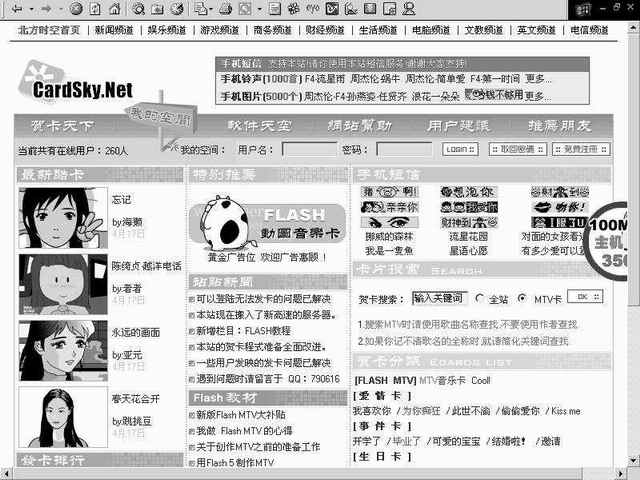This screenshot has width=640, height=480.
Task: Open the 北方时空首页 channel link
Action: [49, 30]
